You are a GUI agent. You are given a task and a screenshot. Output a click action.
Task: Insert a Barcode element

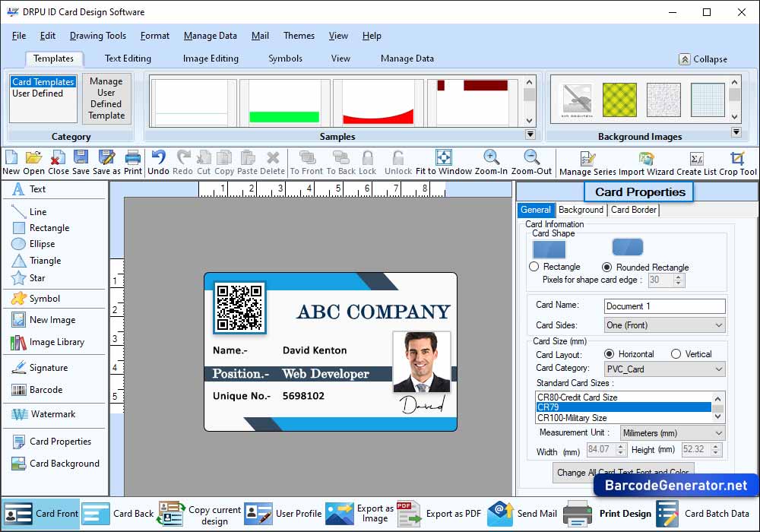tap(36, 390)
